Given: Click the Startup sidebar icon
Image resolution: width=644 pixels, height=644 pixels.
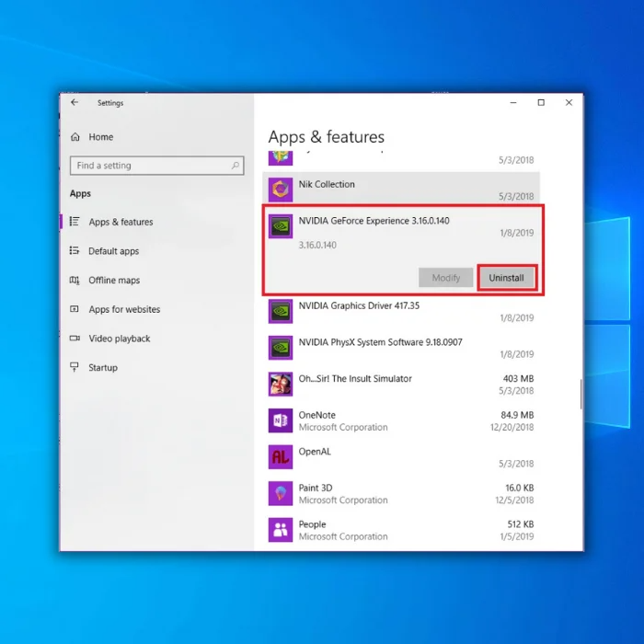Looking at the screenshot, I should click(75, 367).
